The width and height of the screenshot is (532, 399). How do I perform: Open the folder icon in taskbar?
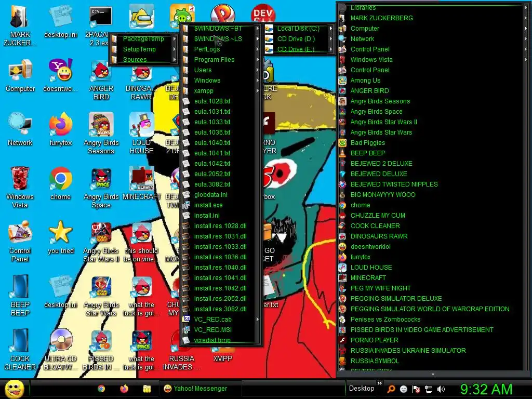tap(147, 389)
